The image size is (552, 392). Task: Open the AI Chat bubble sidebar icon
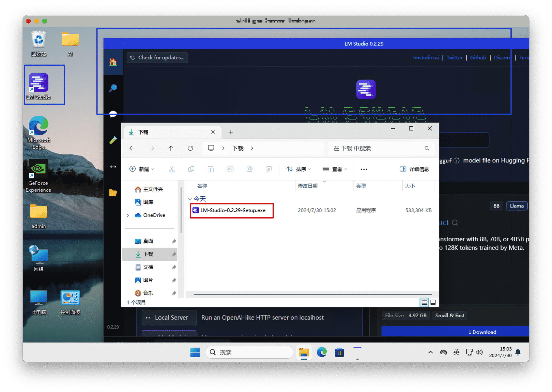[x=113, y=114]
